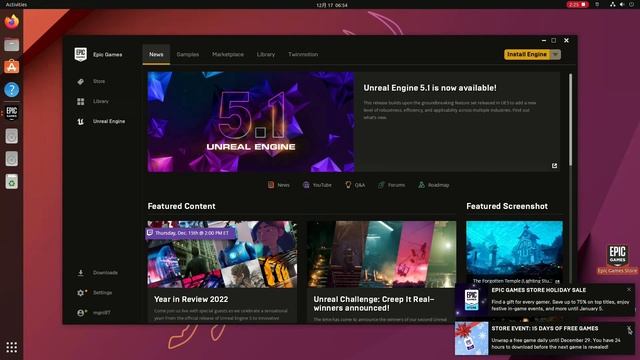The height and width of the screenshot is (360, 640).
Task: Open the Store Event free games notification
Action: tap(545, 338)
